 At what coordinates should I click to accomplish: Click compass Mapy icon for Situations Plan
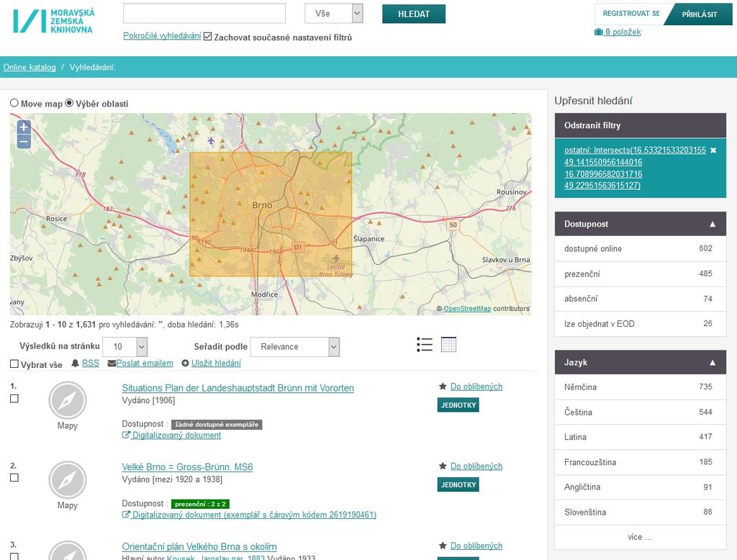(x=67, y=400)
